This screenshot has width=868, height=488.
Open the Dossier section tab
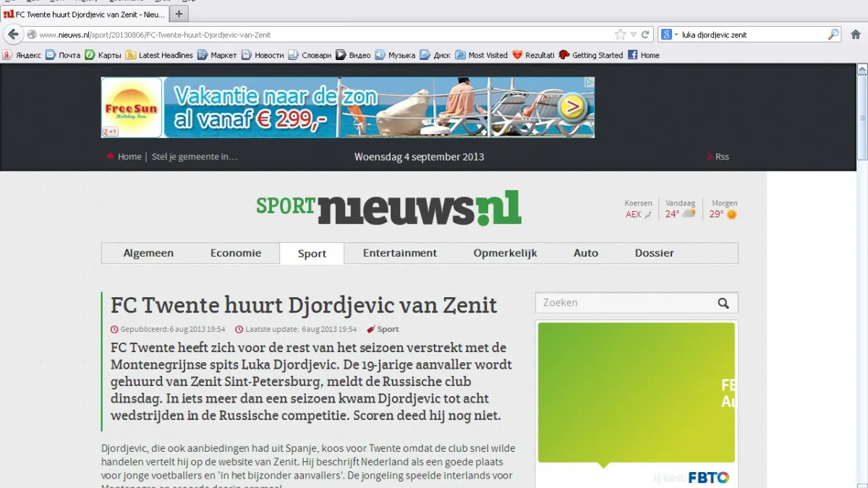point(655,253)
